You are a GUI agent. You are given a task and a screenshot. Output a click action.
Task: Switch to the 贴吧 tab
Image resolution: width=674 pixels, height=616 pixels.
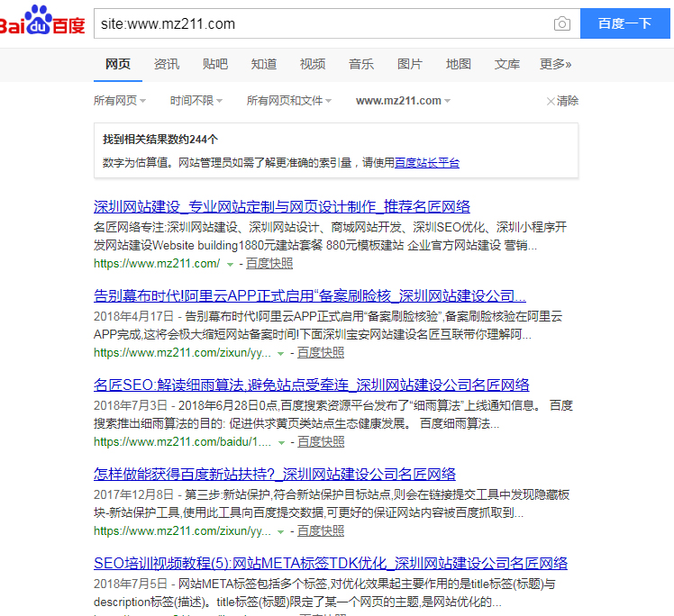click(x=215, y=64)
